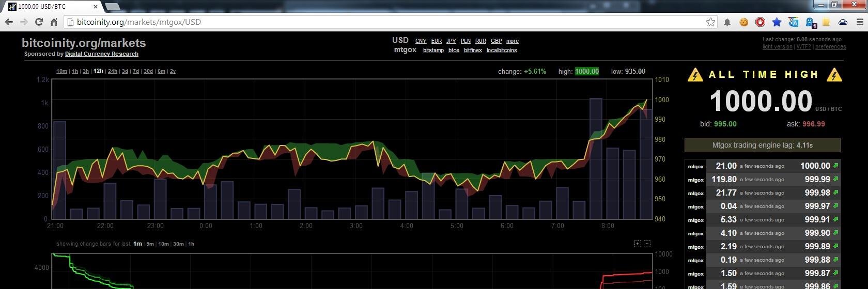Click the ask price 996.99

814,124
